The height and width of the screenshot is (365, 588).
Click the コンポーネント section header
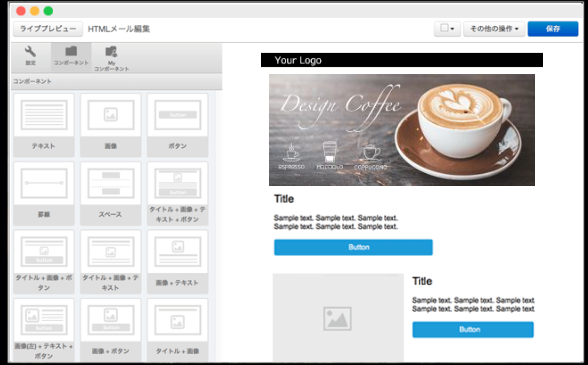[x=117, y=81]
